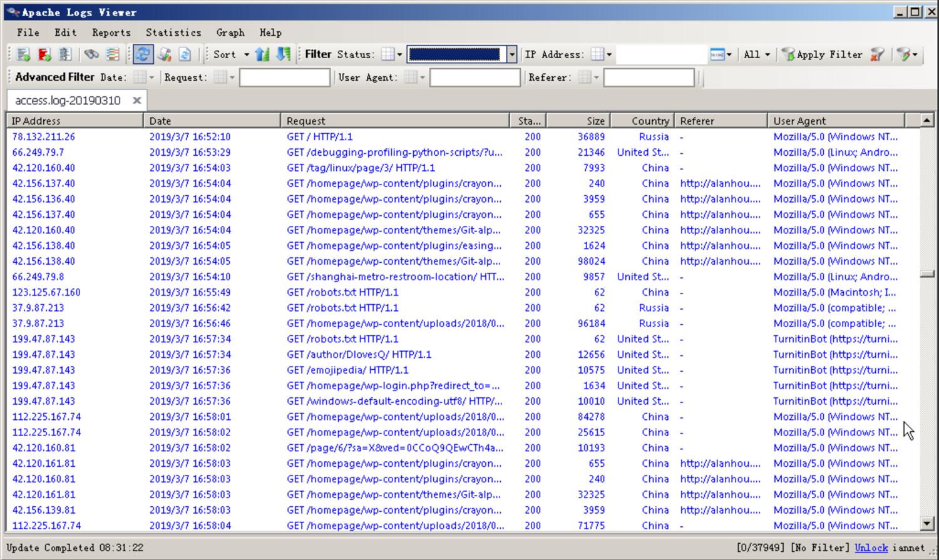
Task: Sort by the Request column header
Action: [x=395, y=121]
